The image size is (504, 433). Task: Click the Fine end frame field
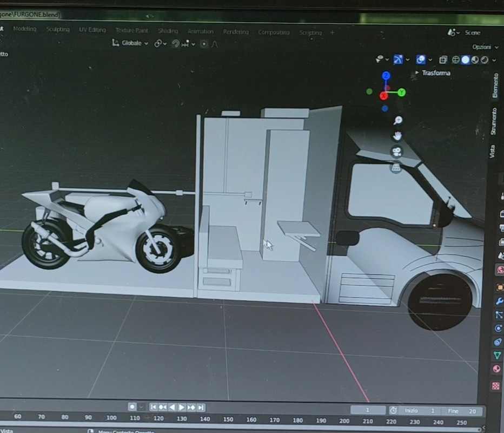pos(463,411)
